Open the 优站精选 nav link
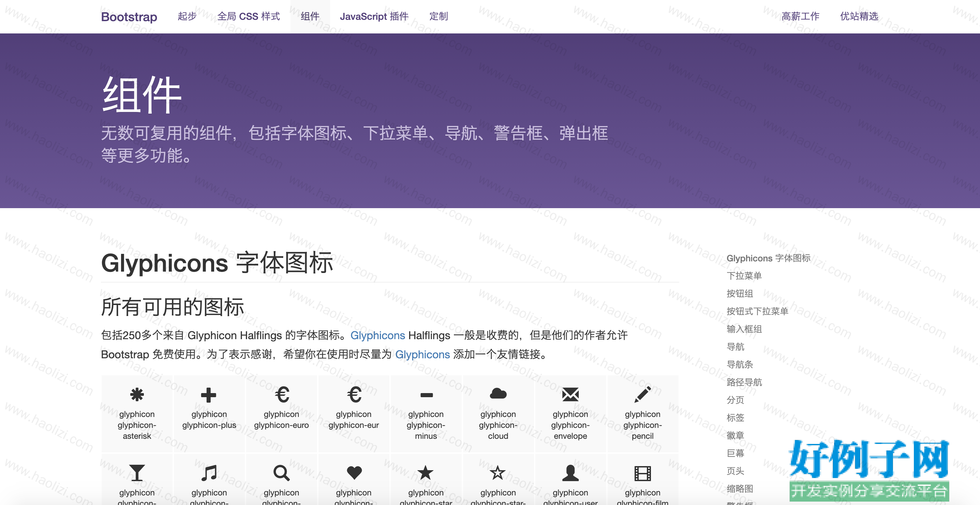Image resolution: width=980 pixels, height=505 pixels. click(x=859, y=16)
